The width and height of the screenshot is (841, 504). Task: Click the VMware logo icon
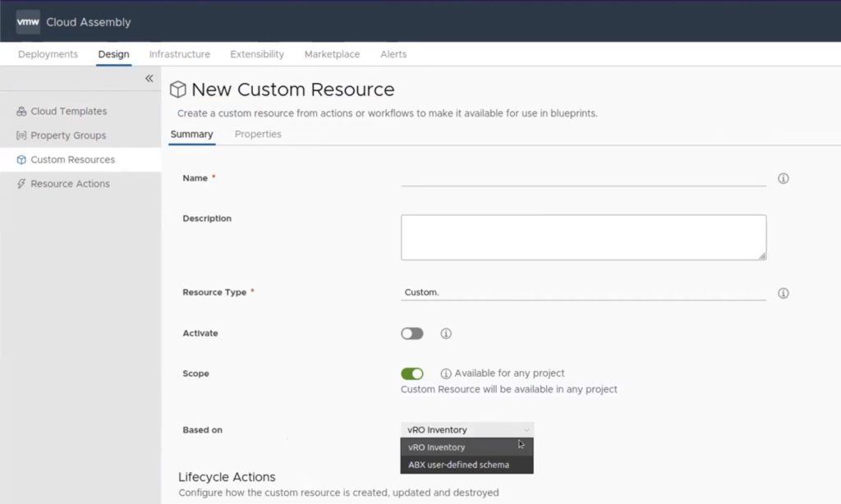click(x=28, y=22)
